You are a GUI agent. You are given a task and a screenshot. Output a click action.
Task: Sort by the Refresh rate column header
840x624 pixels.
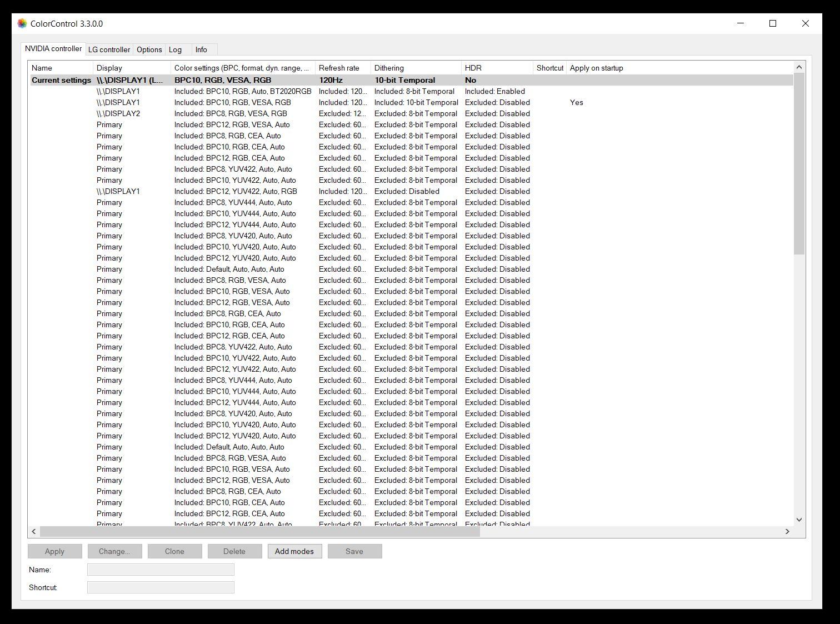tap(343, 68)
